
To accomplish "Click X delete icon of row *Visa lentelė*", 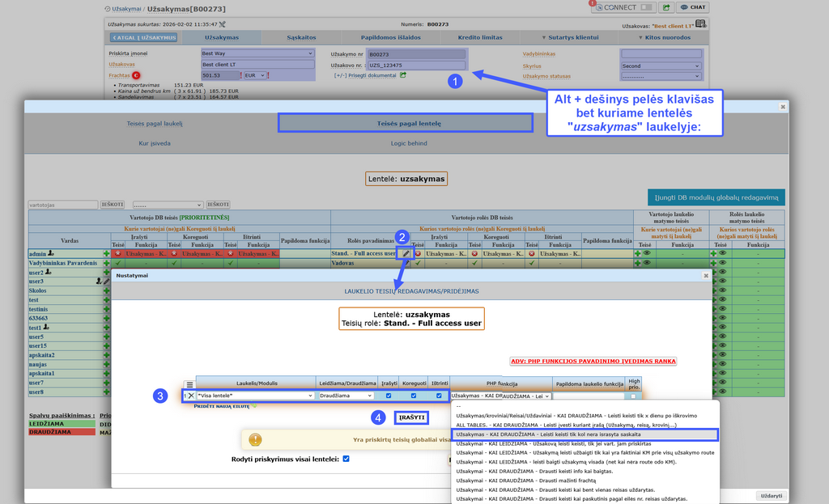I will pos(191,396).
